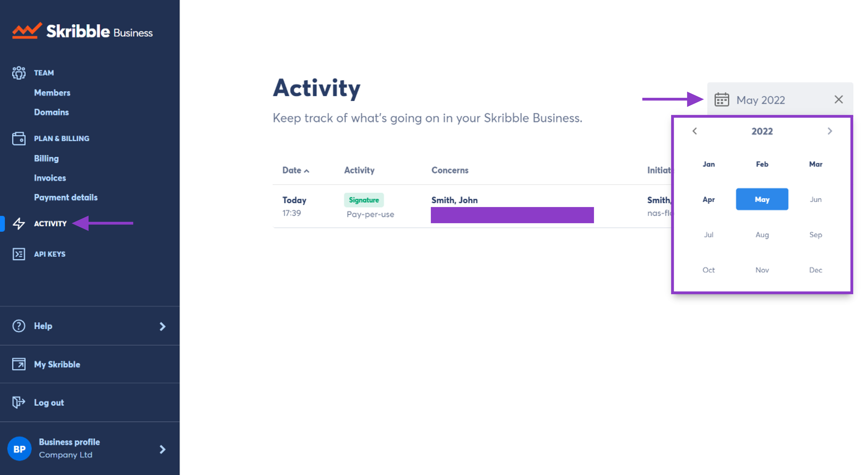Select December in the month picker
Image resolution: width=868 pixels, height=475 pixels.
(816, 270)
